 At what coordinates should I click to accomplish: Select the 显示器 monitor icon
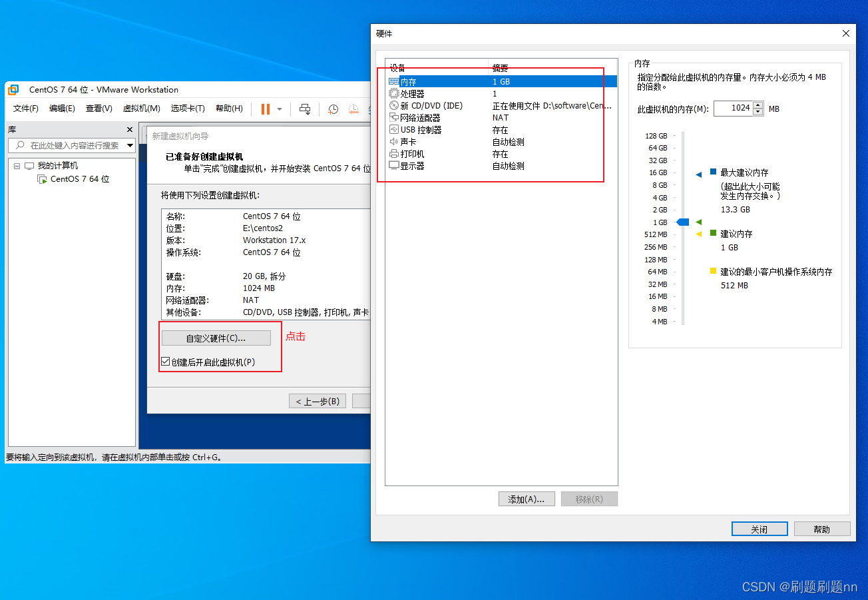coord(394,166)
